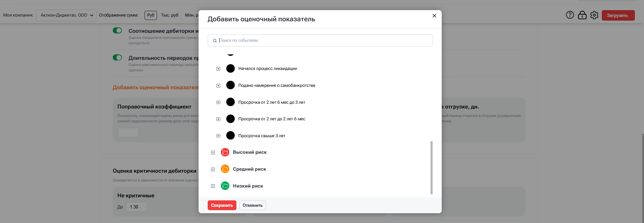Open settings gear icon
The width and height of the screenshot is (644, 223).
click(x=594, y=15)
